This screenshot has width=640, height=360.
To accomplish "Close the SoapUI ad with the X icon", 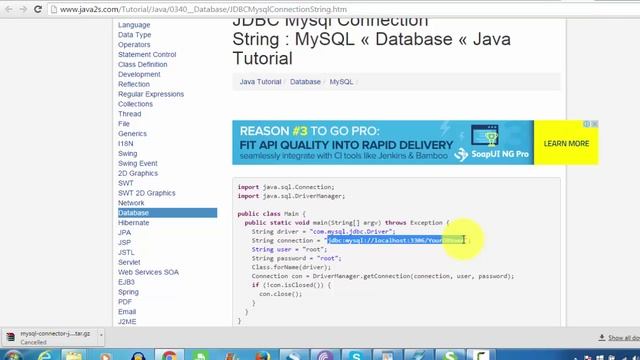I will coord(594,124).
